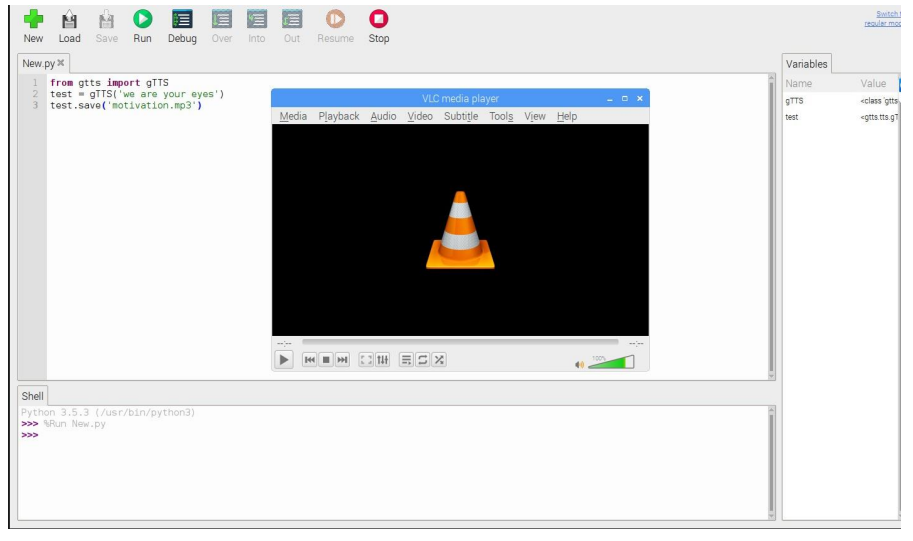Stop playback in VLC
Screen dimensions: 913x541
coord(326,360)
